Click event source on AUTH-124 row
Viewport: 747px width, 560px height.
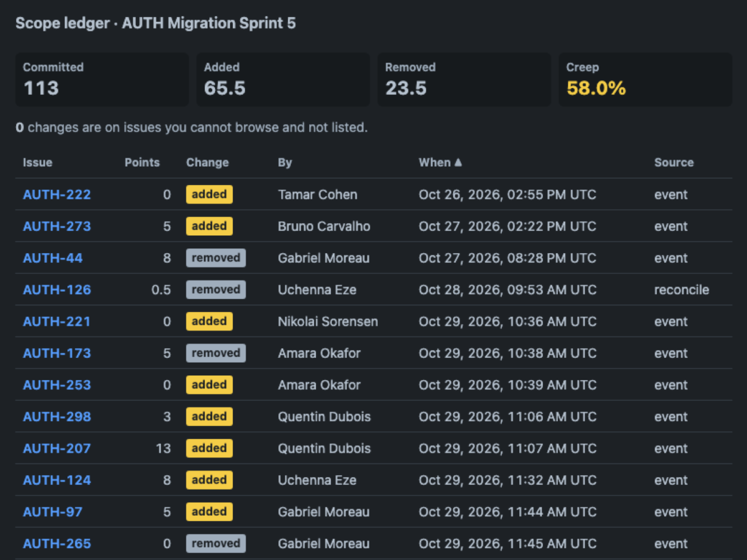click(x=671, y=480)
